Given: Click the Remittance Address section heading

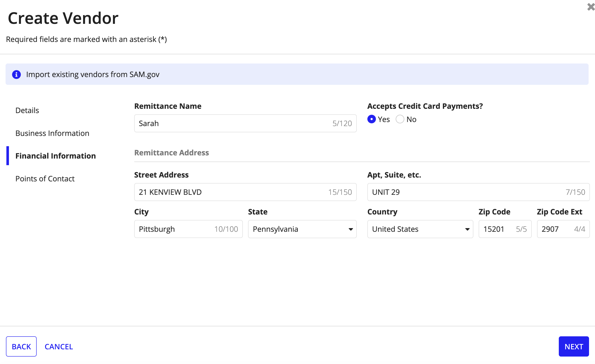Looking at the screenshot, I should click(171, 153).
